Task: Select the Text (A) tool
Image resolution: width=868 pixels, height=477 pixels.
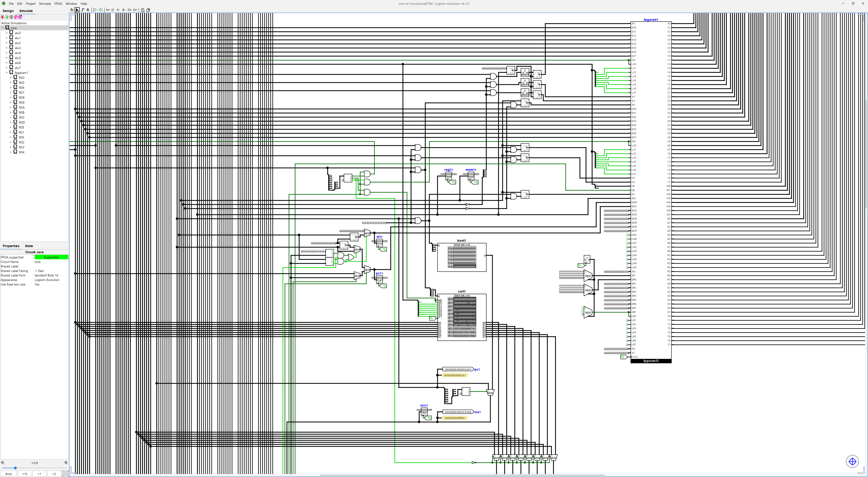Action: pyautogui.click(x=88, y=10)
